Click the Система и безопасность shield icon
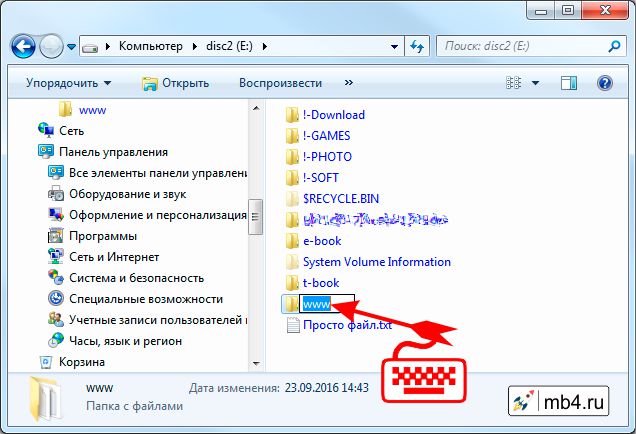This screenshot has width=636, height=434. pyautogui.click(x=56, y=277)
